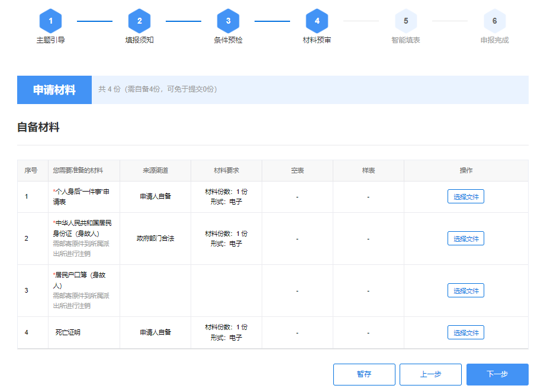Click the 样表 column header
547x392 pixels.
pyautogui.click(x=368, y=170)
